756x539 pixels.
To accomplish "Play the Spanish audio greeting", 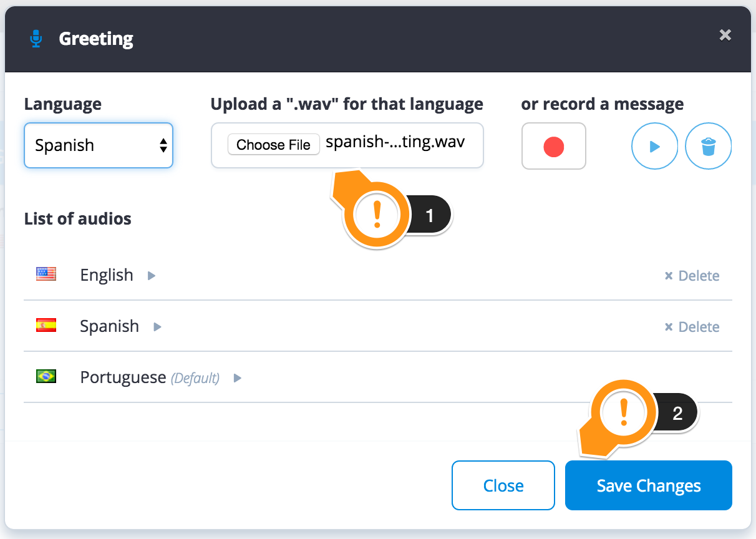I will (x=158, y=327).
